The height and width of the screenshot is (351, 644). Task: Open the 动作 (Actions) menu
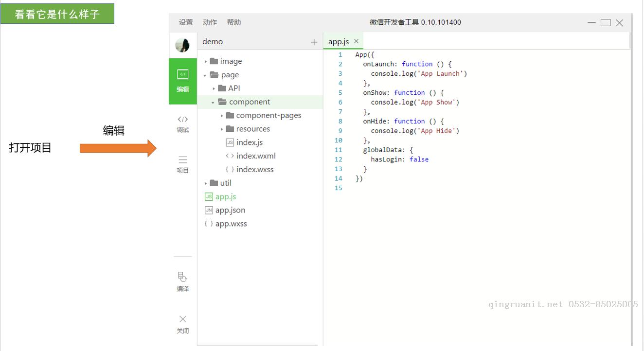click(x=210, y=22)
